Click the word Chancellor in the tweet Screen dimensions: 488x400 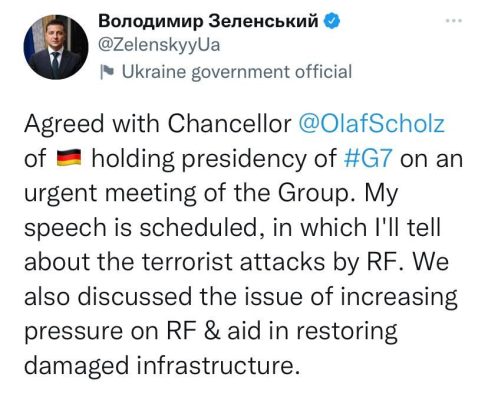tap(229, 124)
